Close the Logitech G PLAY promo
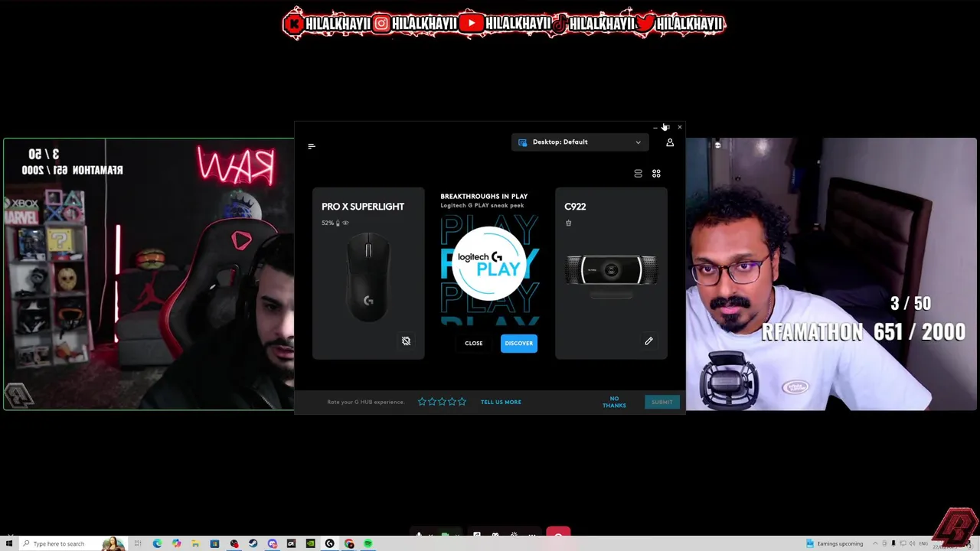This screenshot has width=980, height=551. tap(474, 343)
